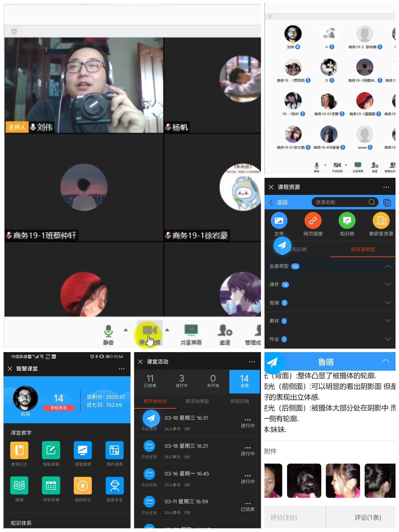This screenshot has width=399, height=532.
Task: Toggle the multi-select checkbox beside search bar
Action: coord(387,202)
